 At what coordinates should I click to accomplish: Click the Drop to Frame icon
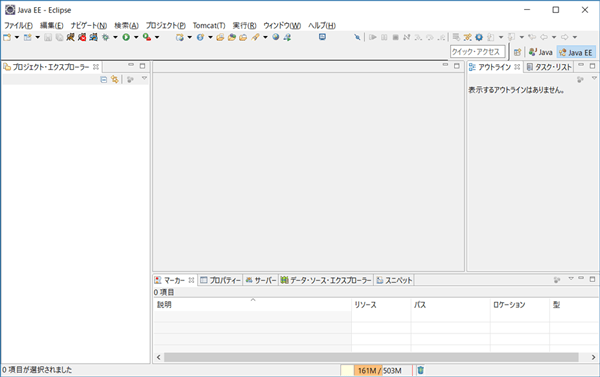[x=456, y=37]
